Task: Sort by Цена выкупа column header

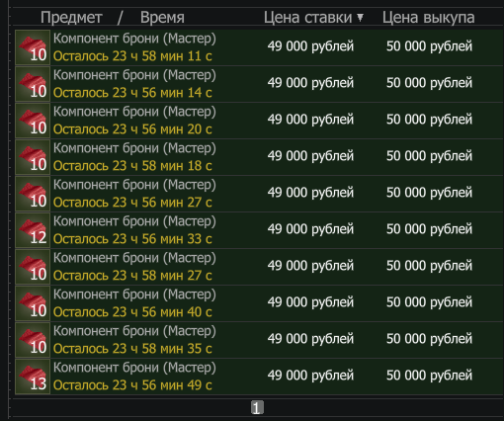Action: coord(428,17)
